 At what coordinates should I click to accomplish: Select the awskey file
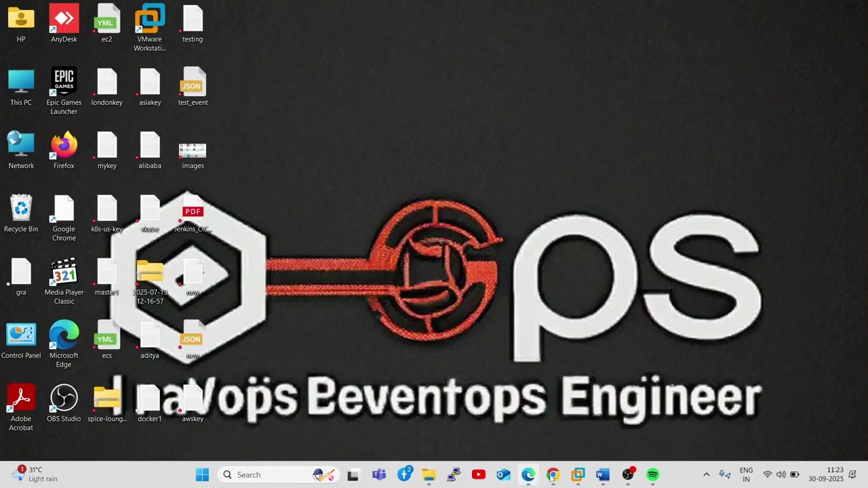pos(193,403)
